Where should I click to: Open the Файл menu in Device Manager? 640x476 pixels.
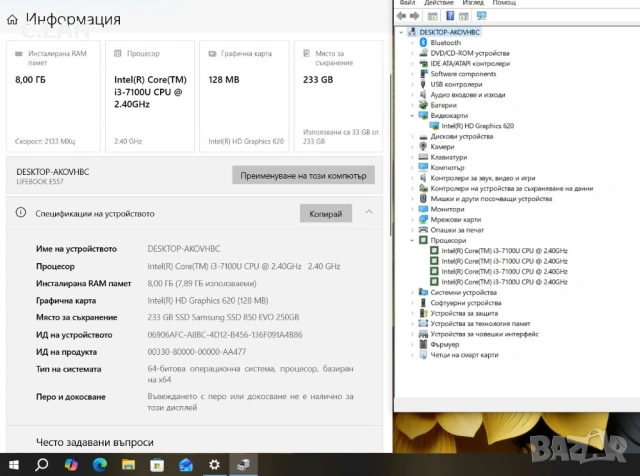[407, 3]
